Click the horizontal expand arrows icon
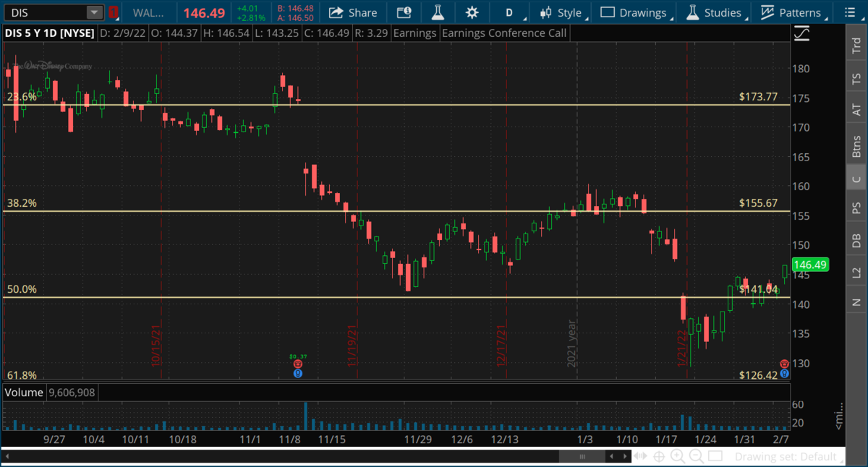This screenshot has height=467, width=868. pos(640,456)
